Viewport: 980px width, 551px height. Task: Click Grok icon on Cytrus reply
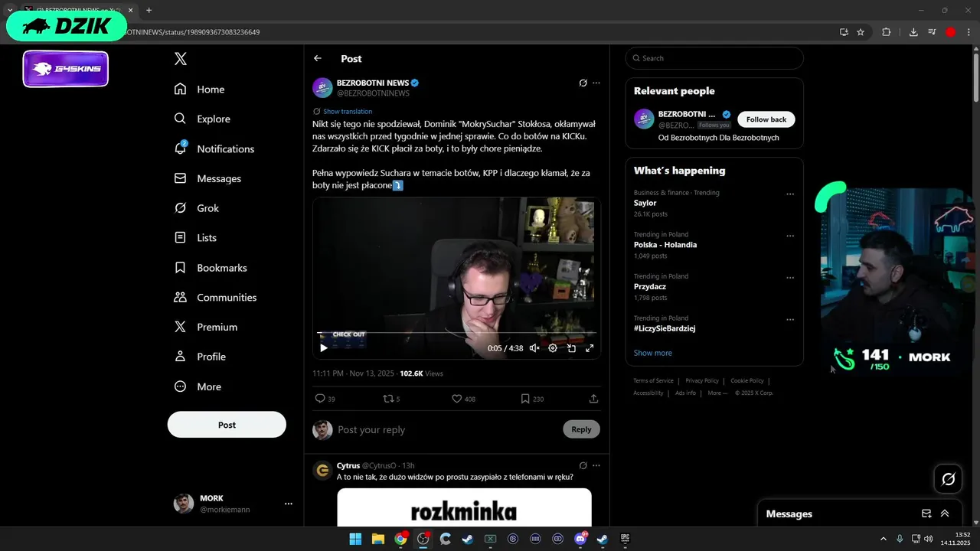[x=583, y=465]
